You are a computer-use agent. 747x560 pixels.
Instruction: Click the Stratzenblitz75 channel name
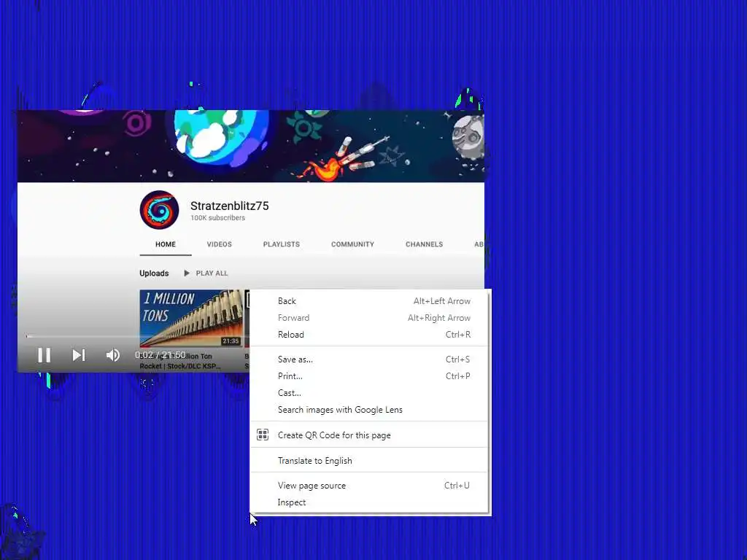(x=230, y=206)
